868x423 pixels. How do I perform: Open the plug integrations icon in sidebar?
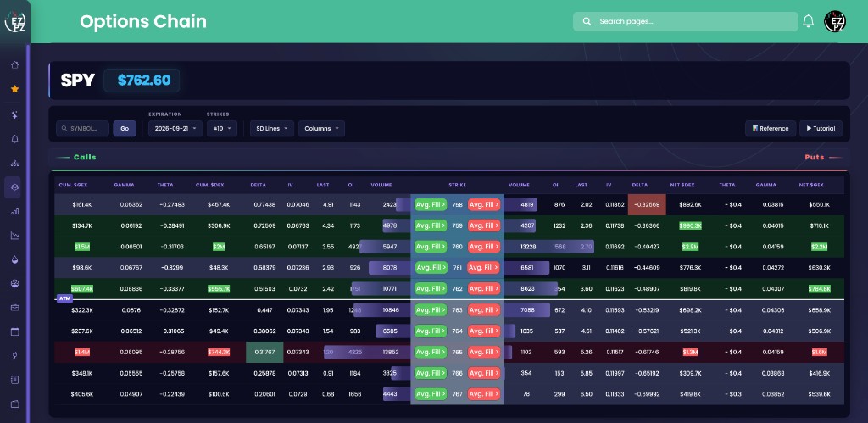pyautogui.click(x=15, y=355)
